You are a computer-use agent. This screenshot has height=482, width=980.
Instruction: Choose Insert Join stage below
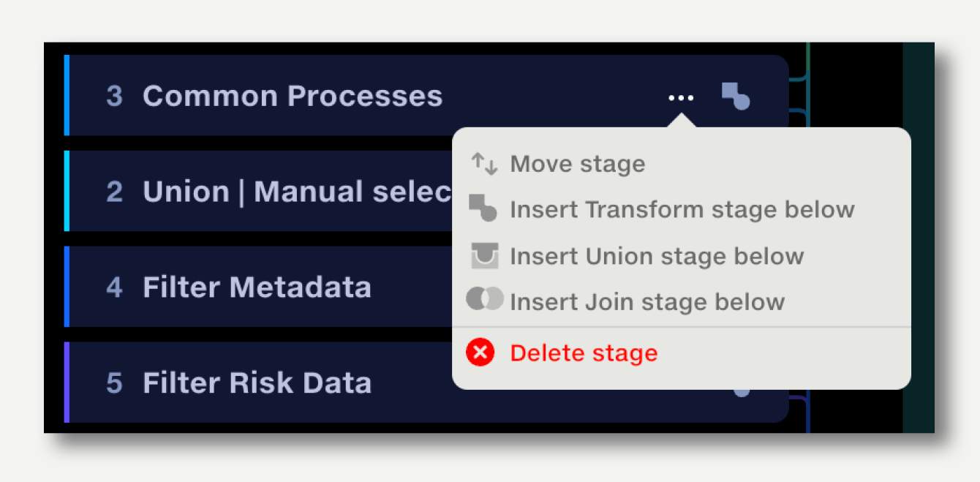(x=647, y=302)
